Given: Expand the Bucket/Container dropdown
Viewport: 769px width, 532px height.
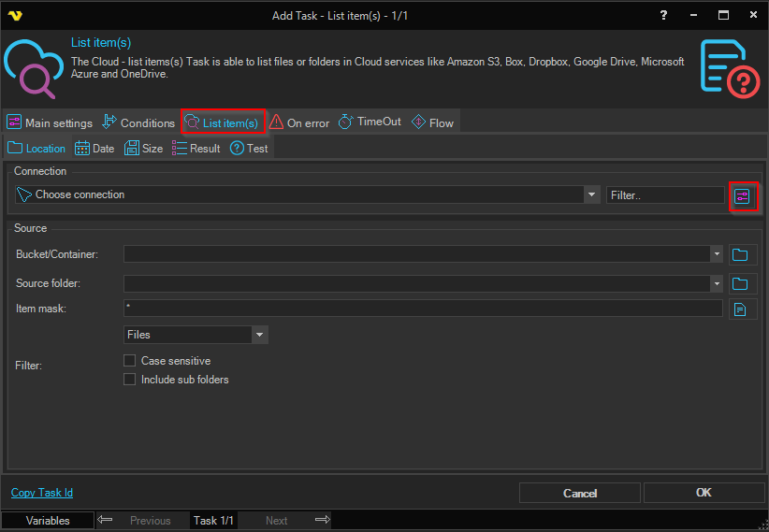Looking at the screenshot, I should tap(717, 254).
